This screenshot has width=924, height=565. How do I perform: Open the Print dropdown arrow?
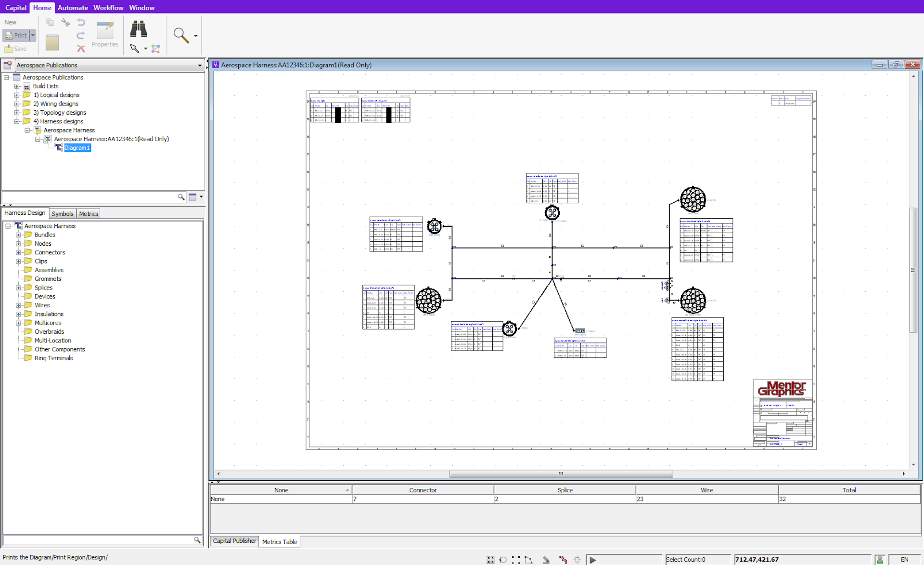(33, 35)
